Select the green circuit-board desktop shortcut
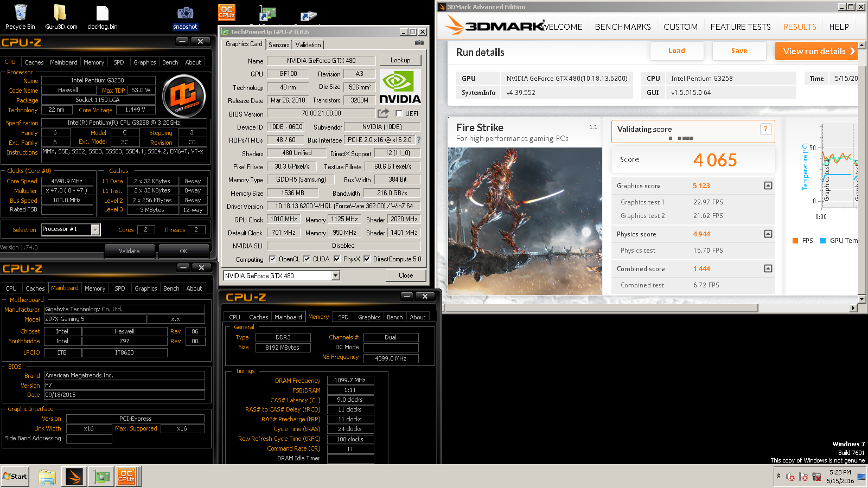The height and width of the screenshot is (488, 868). (267, 14)
